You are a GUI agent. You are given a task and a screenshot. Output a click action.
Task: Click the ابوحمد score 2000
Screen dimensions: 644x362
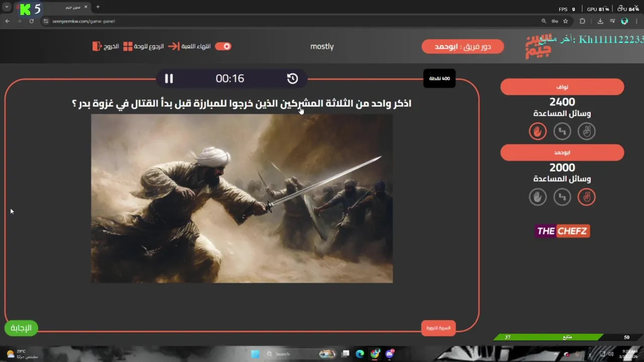562,168
